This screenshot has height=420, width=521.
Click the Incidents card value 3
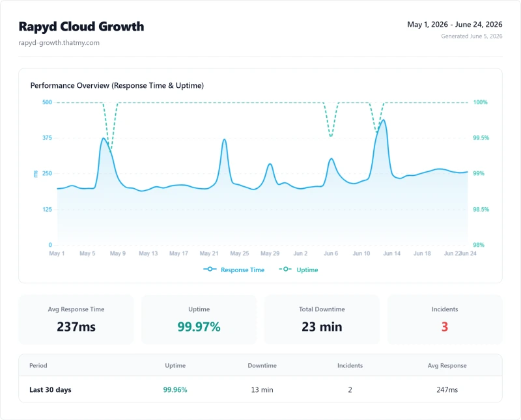tap(445, 327)
